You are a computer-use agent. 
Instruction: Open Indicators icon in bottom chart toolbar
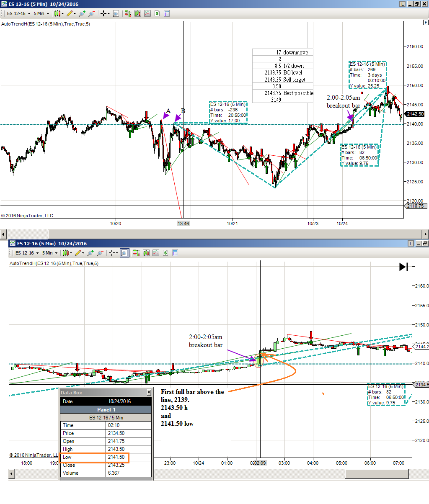point(155,253)
